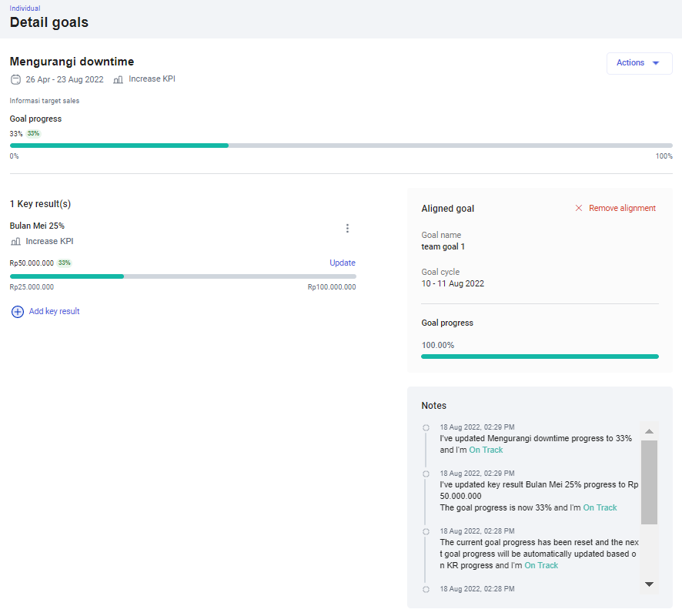Click the calendar icon beside the goal date range

pos(15,79)
